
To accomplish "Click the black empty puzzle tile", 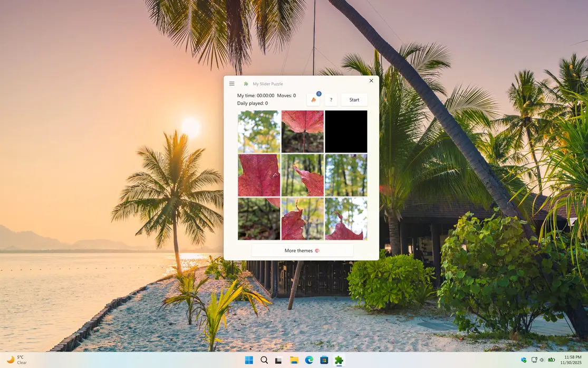I will (x=346, y=131).
